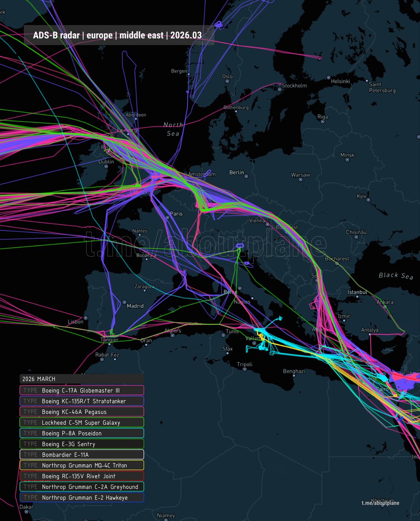Click the Black Sea label
The width and height of the screenshot is (420, 521).
click(x=396, y=275)
